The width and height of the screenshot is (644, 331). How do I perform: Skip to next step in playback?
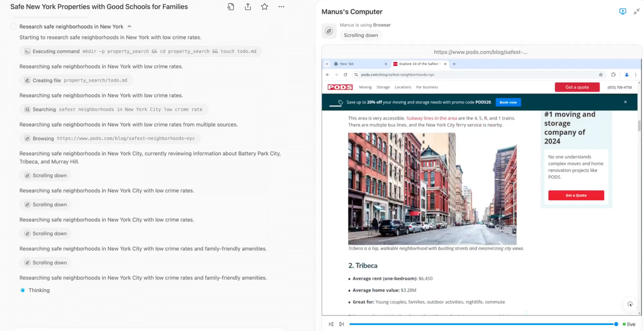pyautogui.click(x=342, y=324)
